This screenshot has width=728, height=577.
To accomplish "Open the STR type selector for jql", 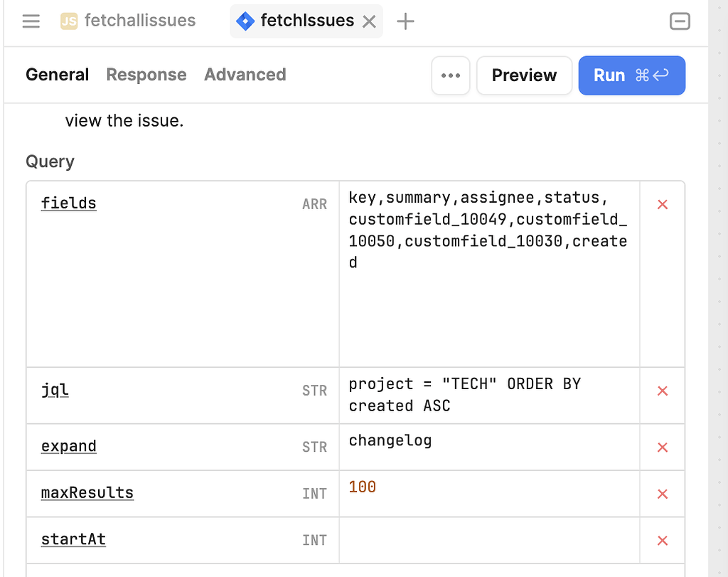I will coord(314,391).
